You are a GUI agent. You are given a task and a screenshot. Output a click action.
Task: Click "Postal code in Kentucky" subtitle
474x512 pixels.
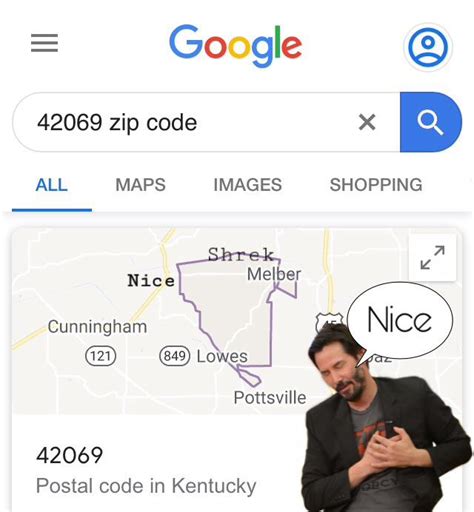[146, 486]
